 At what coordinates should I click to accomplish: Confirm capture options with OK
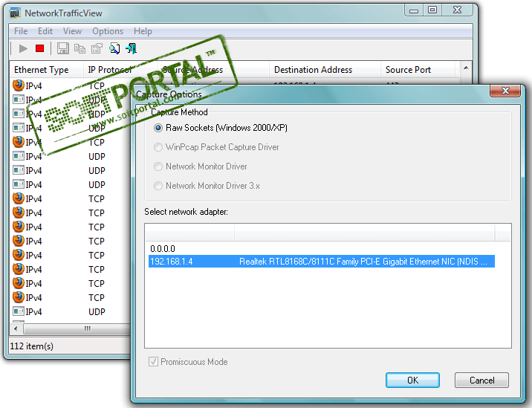412,381
